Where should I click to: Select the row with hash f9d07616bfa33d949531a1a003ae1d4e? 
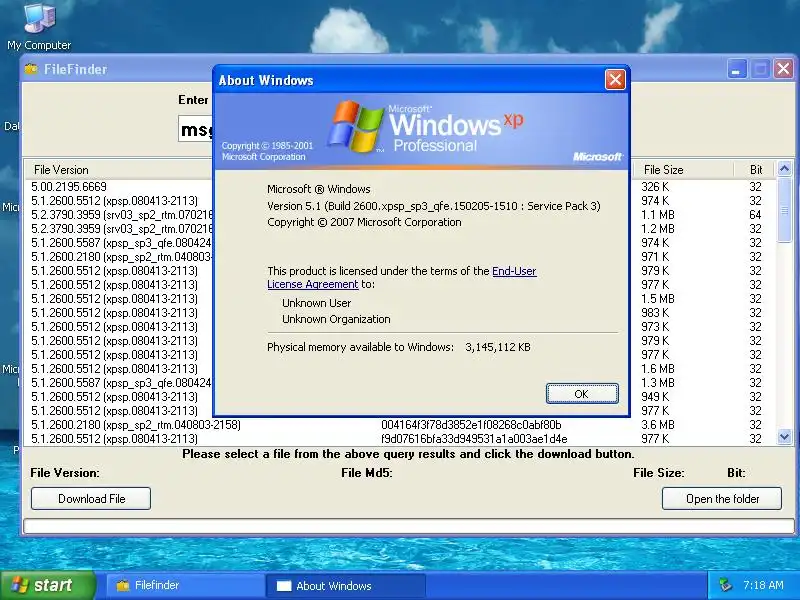[401, 439]
